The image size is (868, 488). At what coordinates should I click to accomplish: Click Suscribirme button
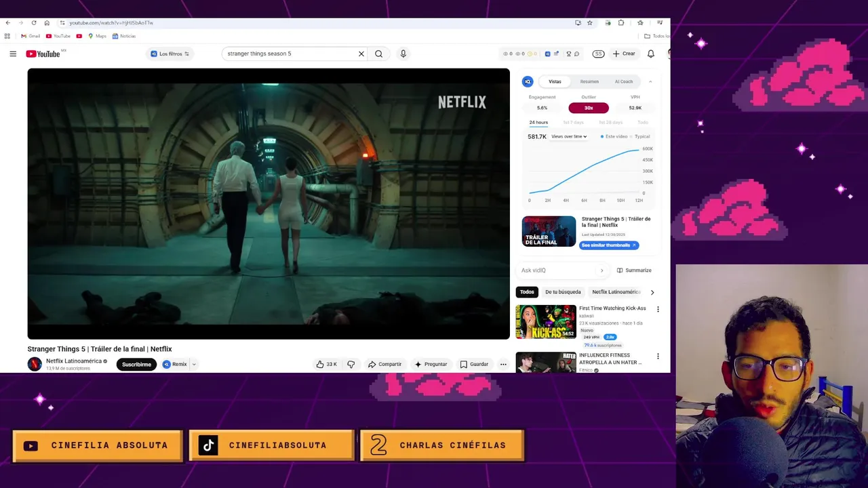pyautogui.click(x=136, y=364)
